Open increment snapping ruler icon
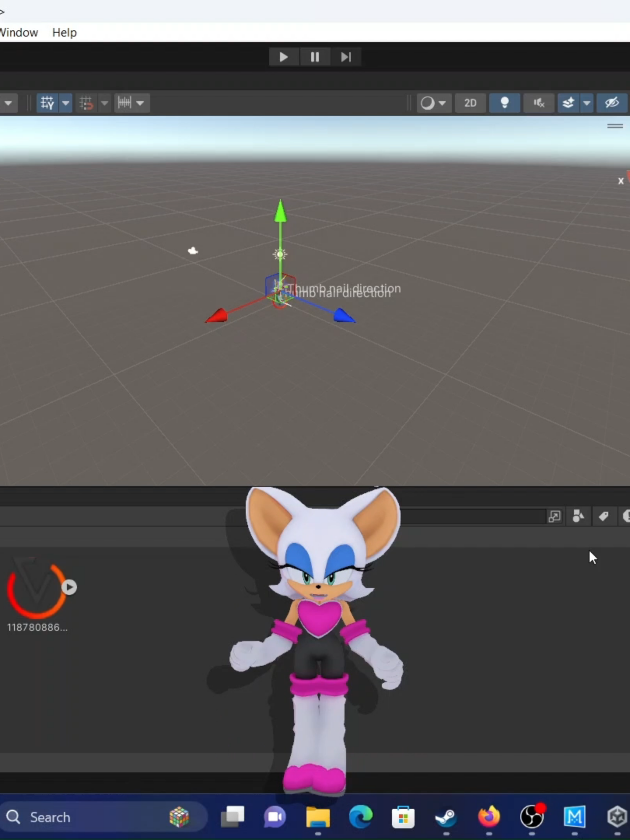This screenshot has width=630, height=840. click(x=125, y=103)
